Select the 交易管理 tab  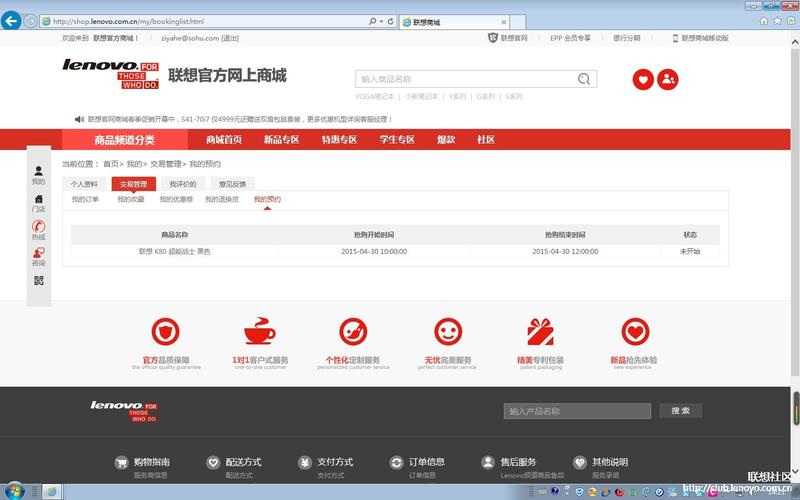coord(133,184)
